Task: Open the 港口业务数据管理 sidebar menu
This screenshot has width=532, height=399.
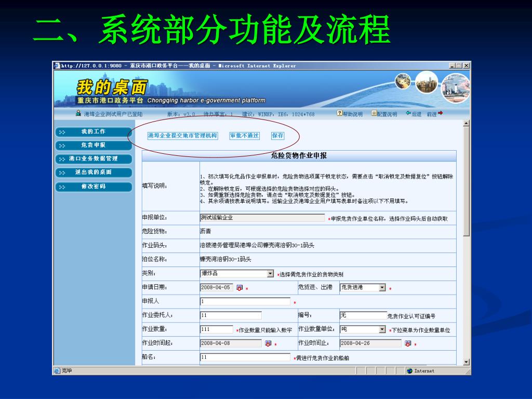Action: point(94,159)
